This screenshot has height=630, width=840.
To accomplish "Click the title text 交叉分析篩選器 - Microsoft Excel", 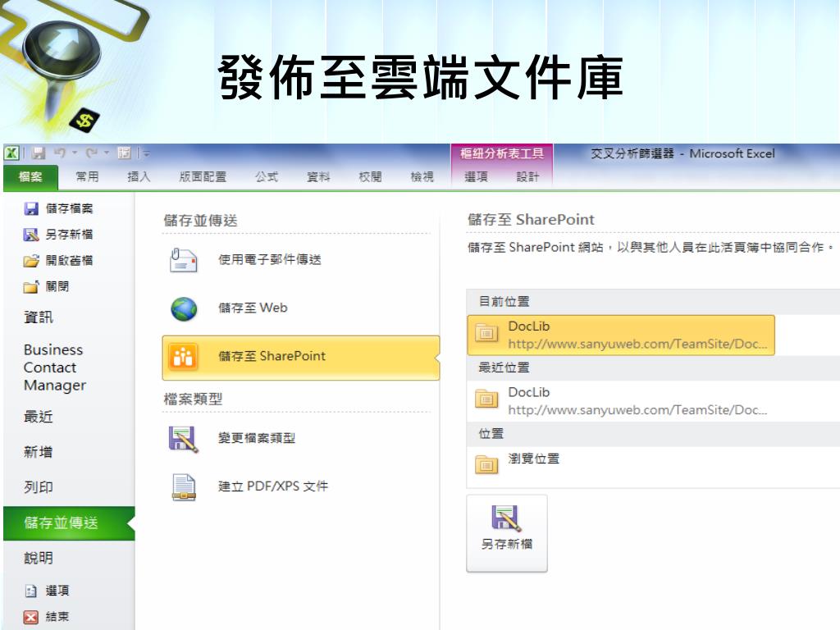I will click(x=682, y=153).
